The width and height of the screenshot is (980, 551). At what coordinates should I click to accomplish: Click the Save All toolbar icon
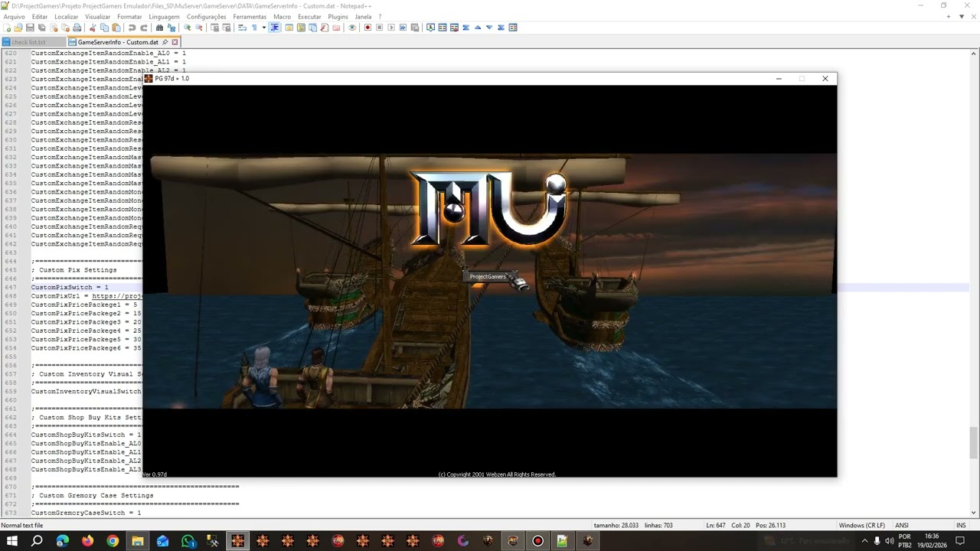pyautogui.click(x=41, y=28)
